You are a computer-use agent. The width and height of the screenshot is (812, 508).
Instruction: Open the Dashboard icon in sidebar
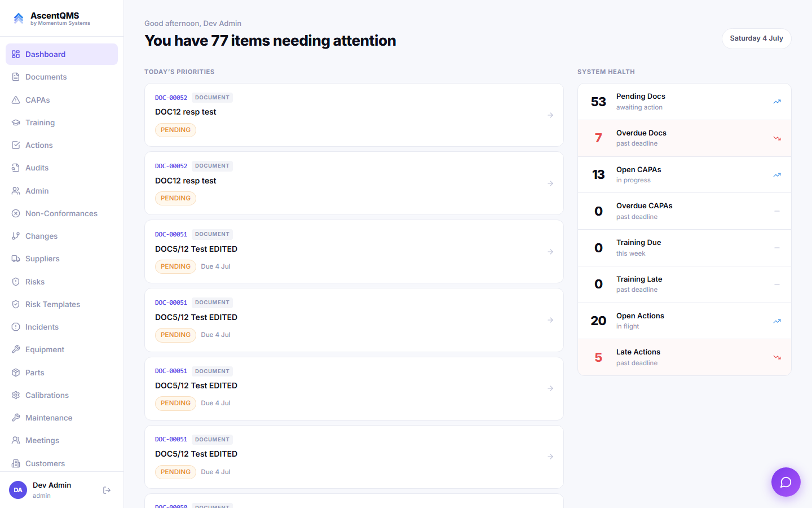coord(16,54)
